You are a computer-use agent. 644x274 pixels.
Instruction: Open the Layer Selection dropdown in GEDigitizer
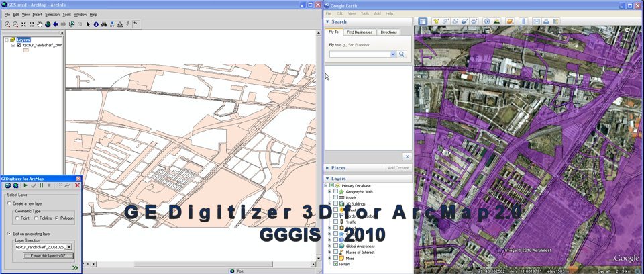pos(69,247)
